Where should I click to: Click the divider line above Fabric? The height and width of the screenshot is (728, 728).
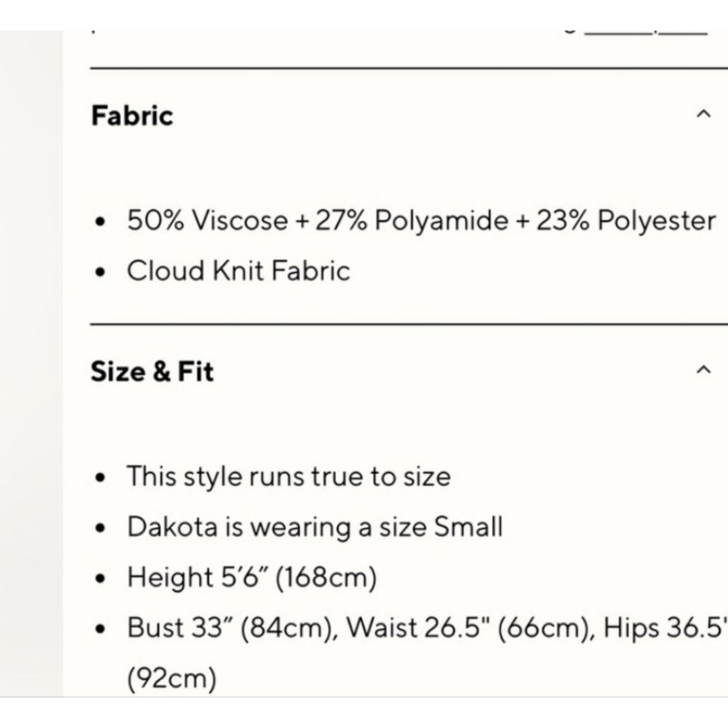(x=408, y=68)
